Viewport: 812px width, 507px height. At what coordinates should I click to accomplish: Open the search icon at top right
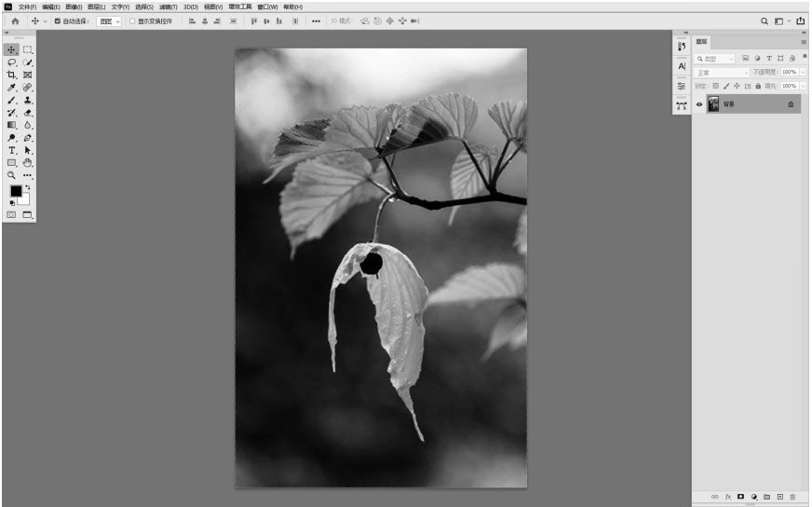[x=764, y=21]
